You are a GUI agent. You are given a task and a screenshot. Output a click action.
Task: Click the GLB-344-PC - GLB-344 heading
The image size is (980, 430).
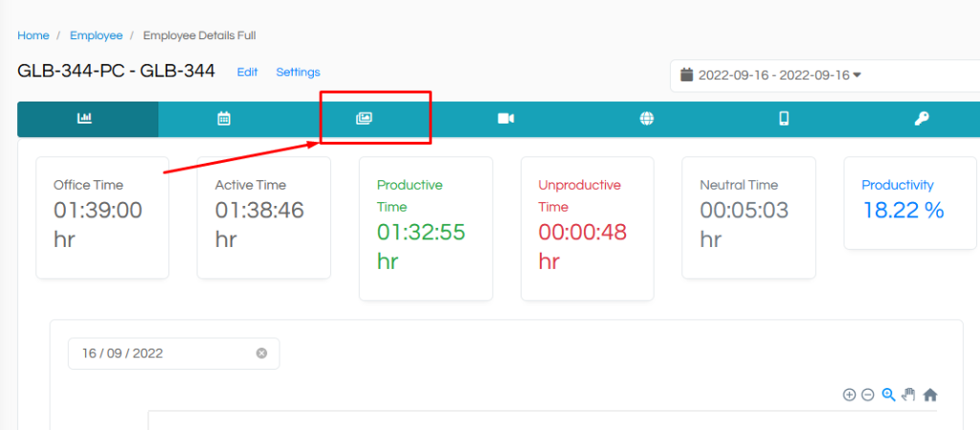tap(116, 71)
